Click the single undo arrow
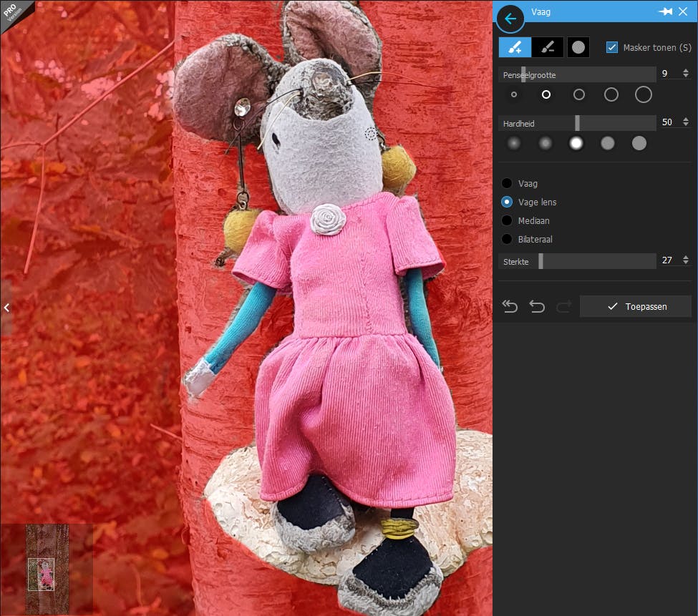The height and width of the screenshot is (616, 698). [x=537, y=306]
